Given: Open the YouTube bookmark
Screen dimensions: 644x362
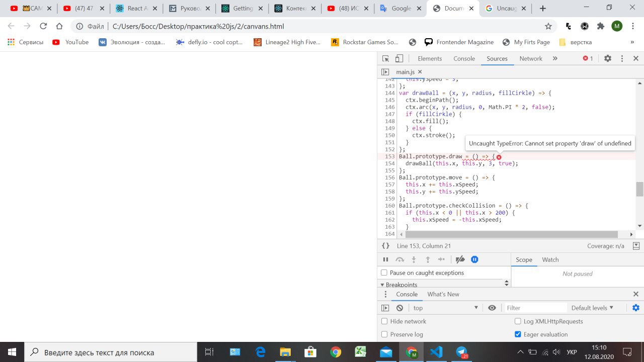Looking at the screenshot, I should [70, 42].
